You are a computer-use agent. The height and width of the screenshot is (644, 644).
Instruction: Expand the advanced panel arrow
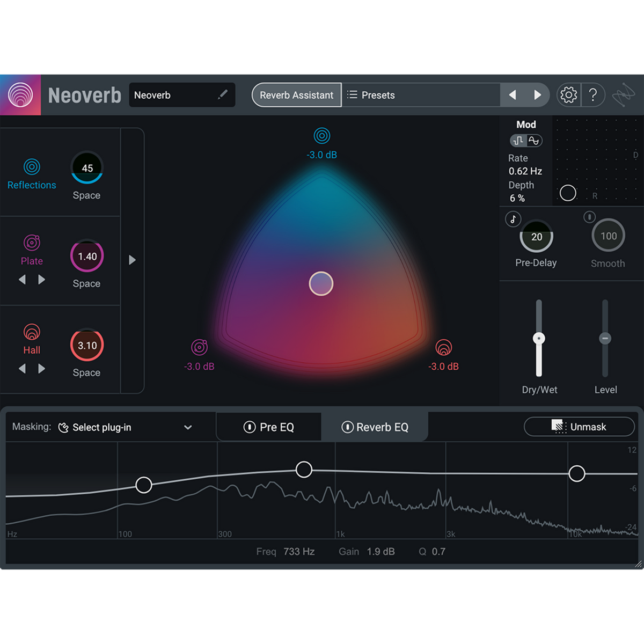[132, 260]
